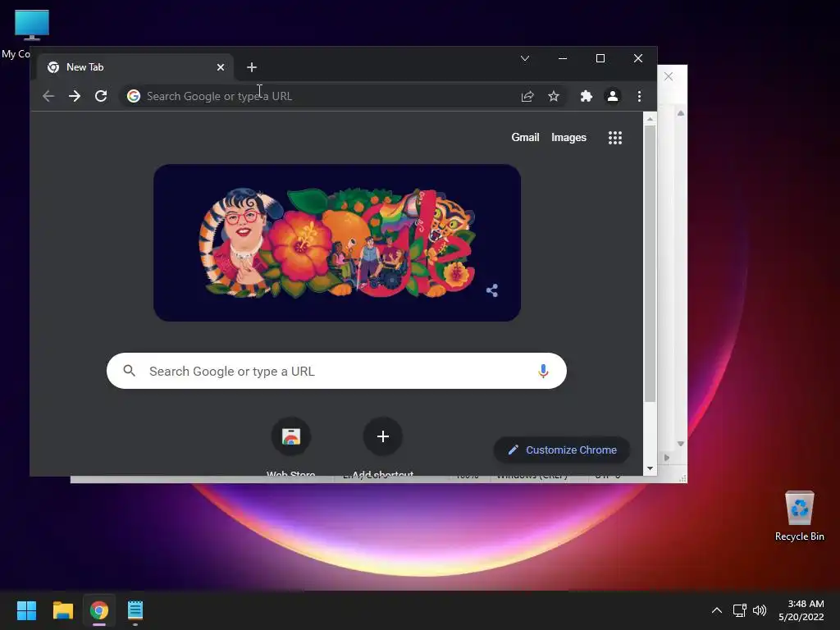The height and width of the screenshot is (630, 840).
Task: Click the magnifier icon in Google search box
Action: (129, 370)
